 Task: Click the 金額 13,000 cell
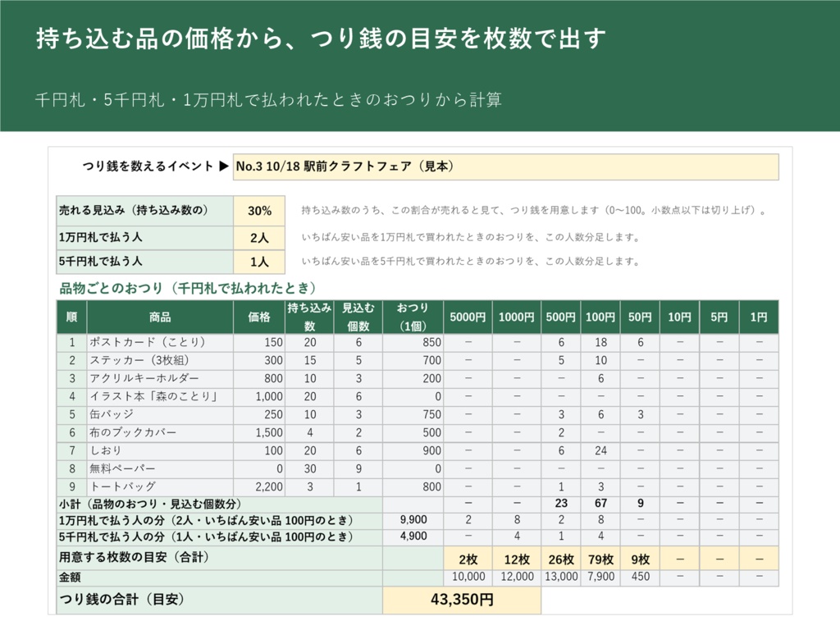[561, 577]
